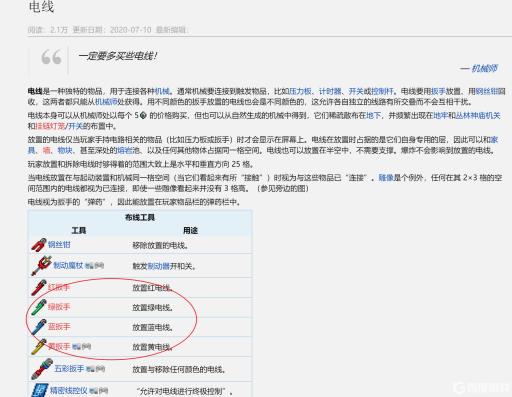Click the bold 电线 at paragraph start
The image size is (512, 397).
click(x=35, y=91)
